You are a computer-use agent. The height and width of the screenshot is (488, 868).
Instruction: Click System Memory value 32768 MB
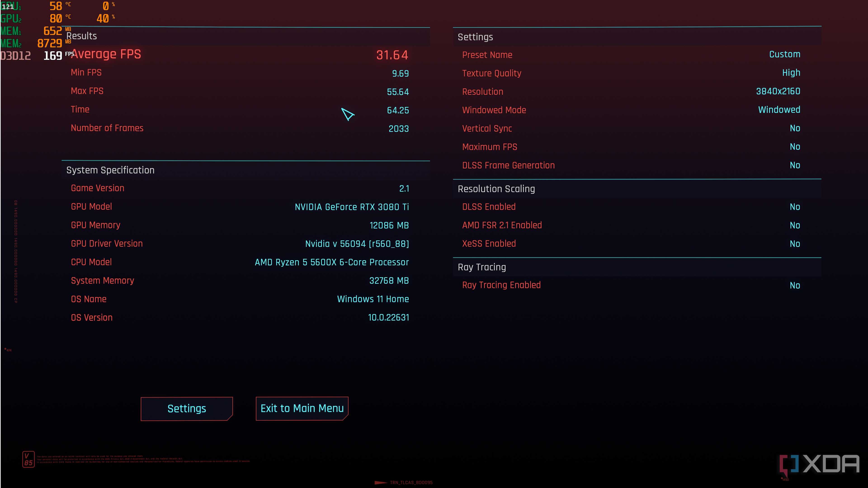[x=389, y=281]
